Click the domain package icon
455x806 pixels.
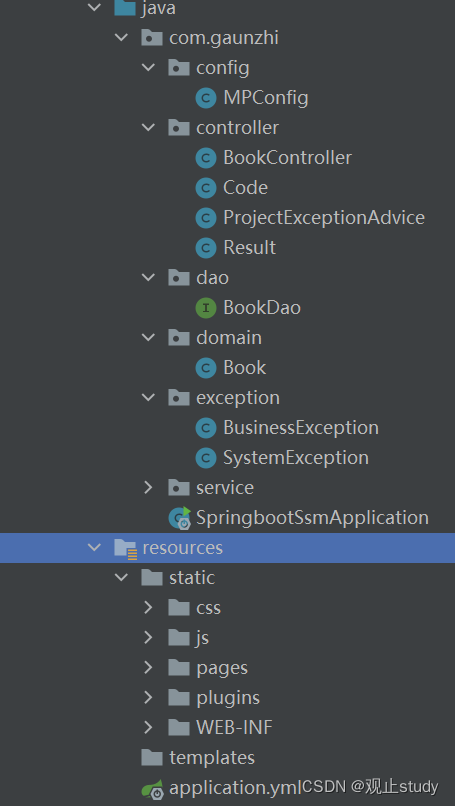(x=179, y=338)
